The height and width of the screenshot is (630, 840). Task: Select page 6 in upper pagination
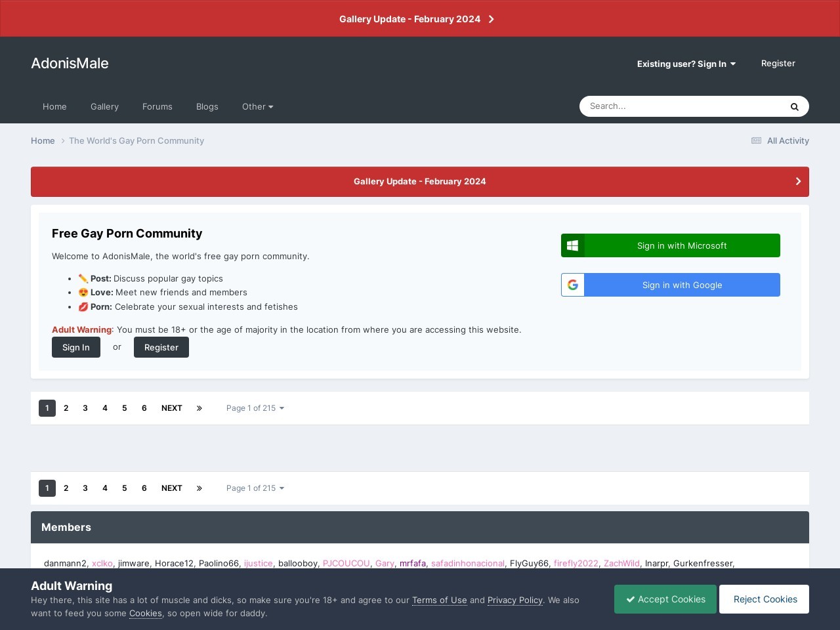click(x=144, y=408)
